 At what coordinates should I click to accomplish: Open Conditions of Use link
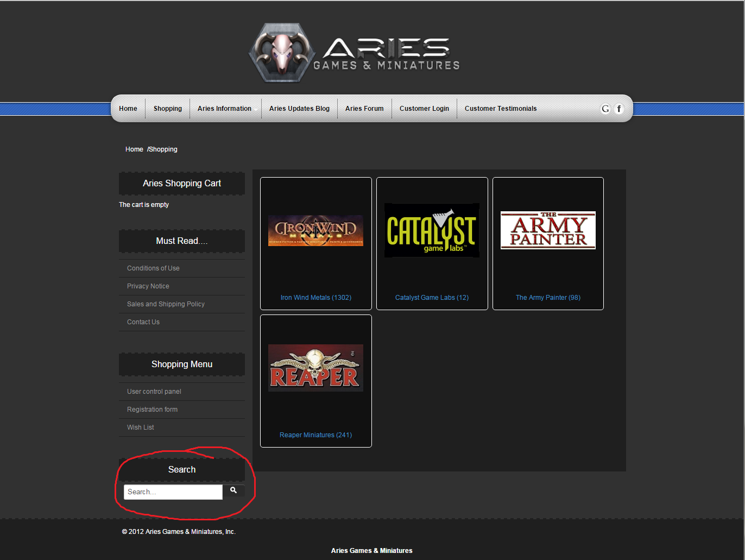click(x=153, y=268)
